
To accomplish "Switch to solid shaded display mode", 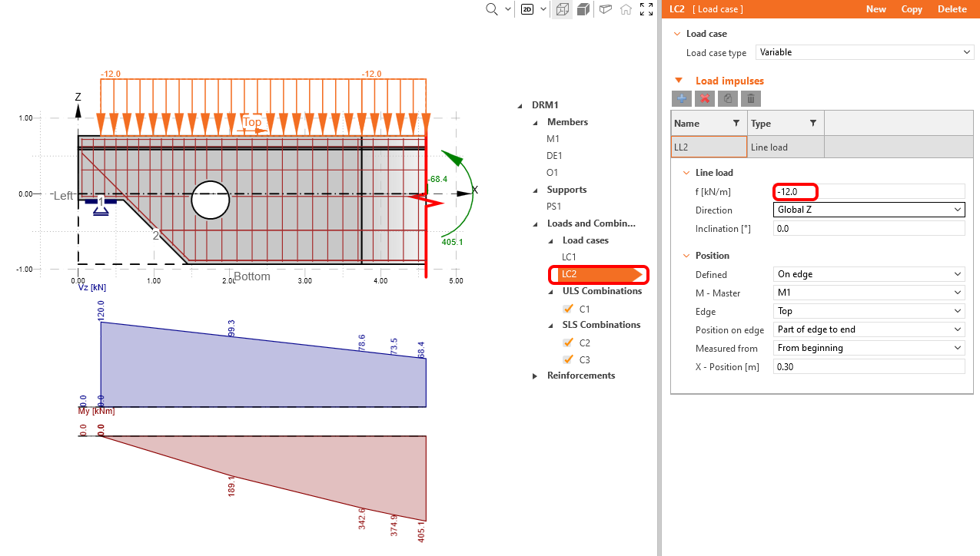I will [x=583, y=10].
